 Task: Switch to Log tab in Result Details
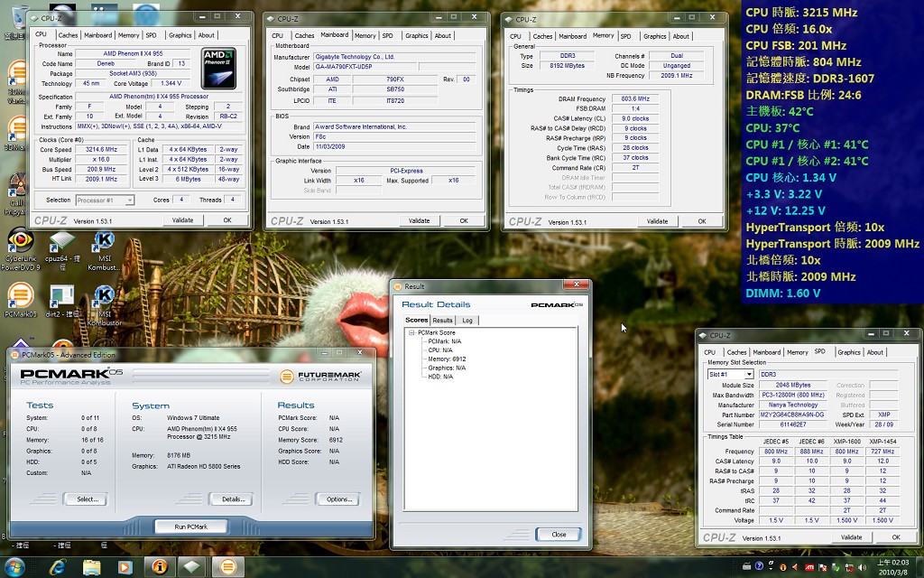click(x=467, y=321)
